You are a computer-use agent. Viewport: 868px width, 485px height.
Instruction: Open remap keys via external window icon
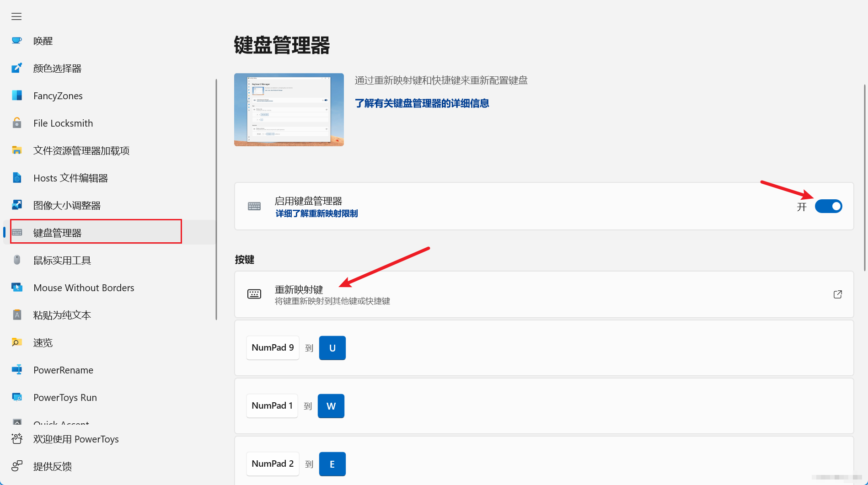pyautogui.click(x=837, y=294)
